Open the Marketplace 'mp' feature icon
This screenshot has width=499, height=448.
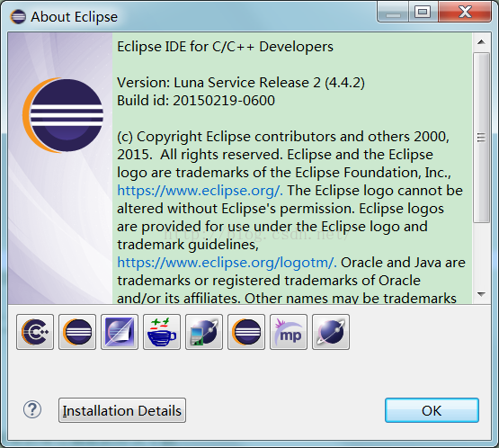(x=289, y=332)
